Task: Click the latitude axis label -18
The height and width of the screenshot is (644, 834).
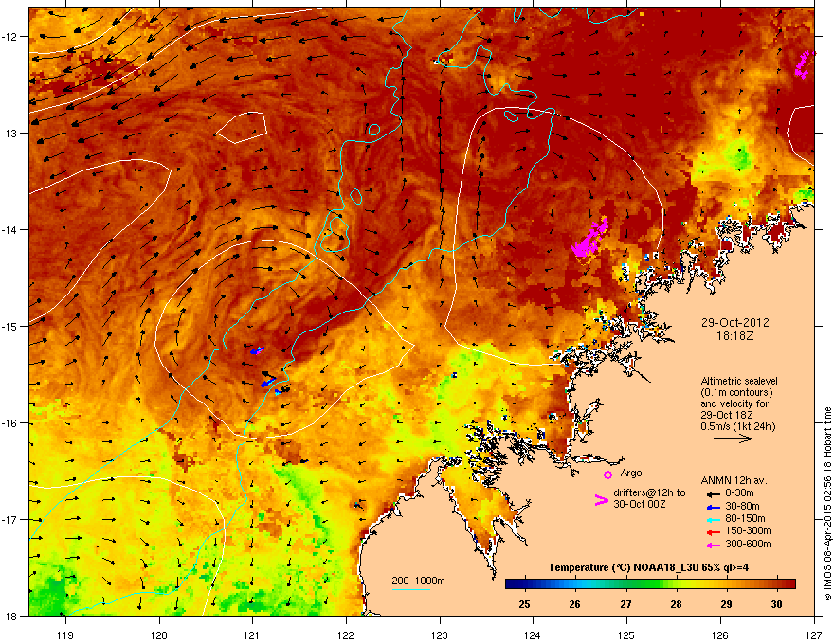Action: [x=10, y=616]
